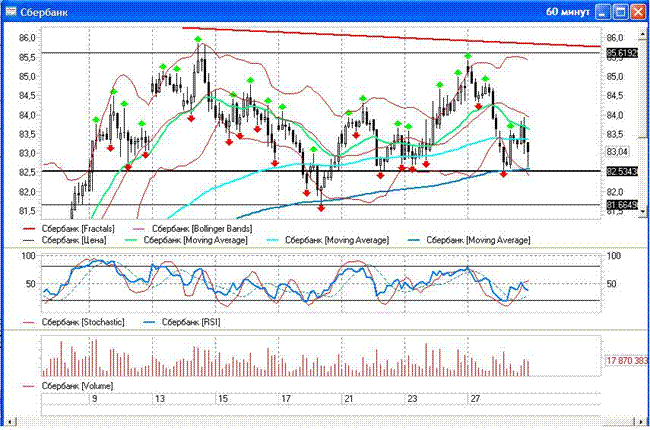This screenshot has height=430, width=650.
Task: Click date label 17 on time axis
Action: [286, 399]
